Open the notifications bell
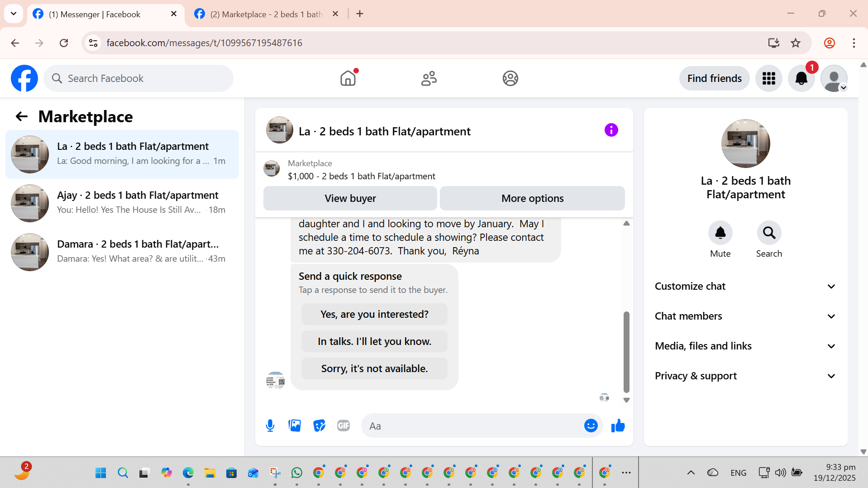This screenshot has height=488, width=868. [x=801, y=78]
